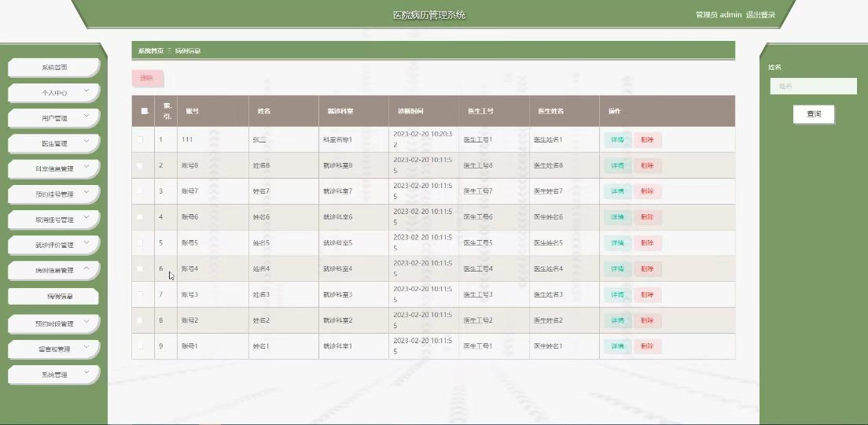Screen dimensions: 868x425
Task: Delete the 姓名3 record
Action: [647, 295]
